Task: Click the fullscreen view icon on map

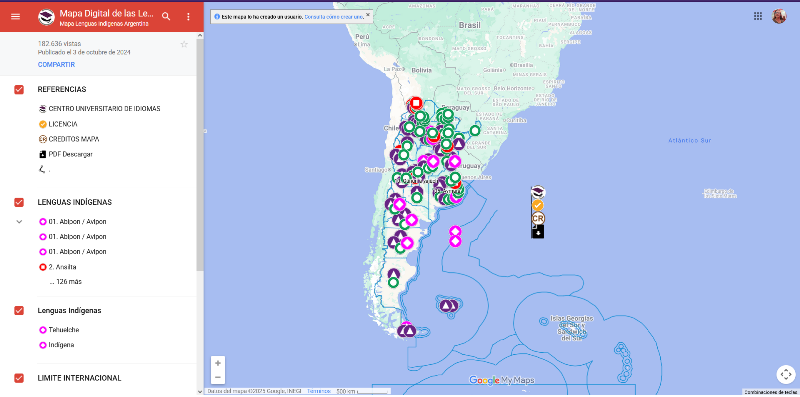Action: coord(785,374)
